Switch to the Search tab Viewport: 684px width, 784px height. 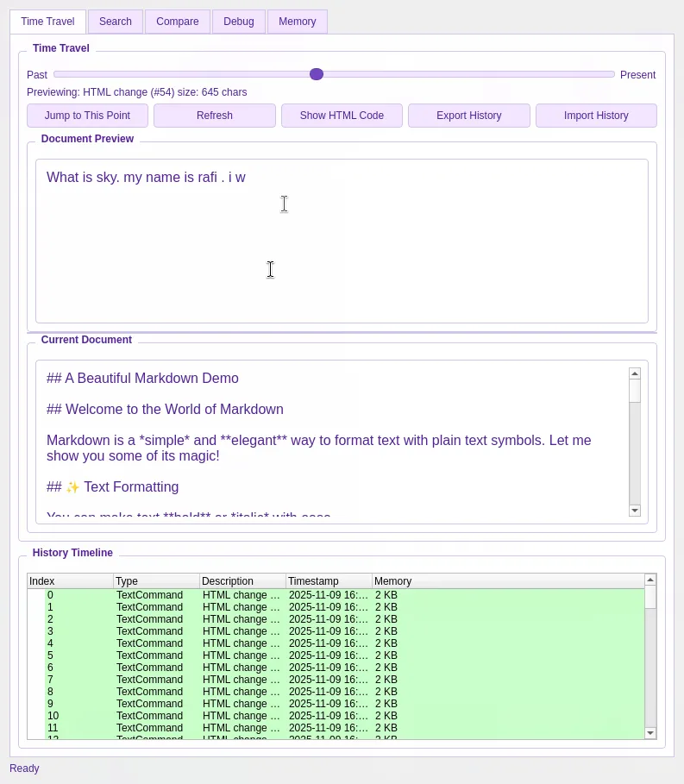pos(116,22)
